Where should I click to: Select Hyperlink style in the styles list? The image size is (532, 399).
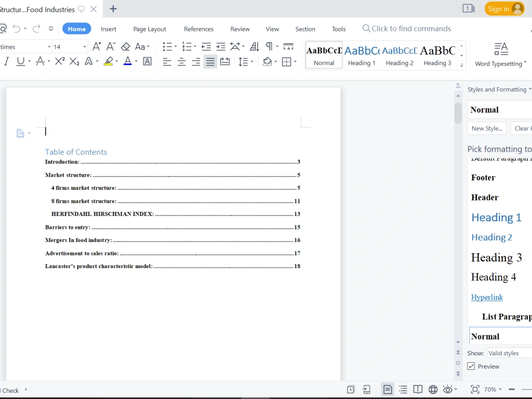pyautogui.click(x=487, y=297)
